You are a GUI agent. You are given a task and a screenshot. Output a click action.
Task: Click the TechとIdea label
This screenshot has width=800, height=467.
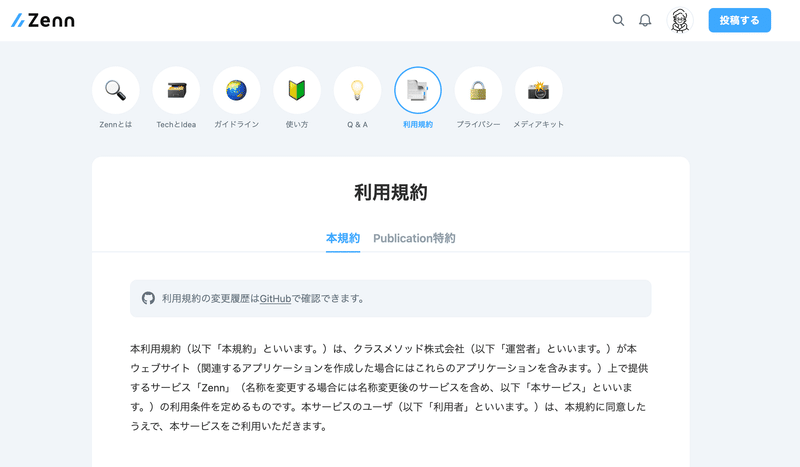point(176,125)
